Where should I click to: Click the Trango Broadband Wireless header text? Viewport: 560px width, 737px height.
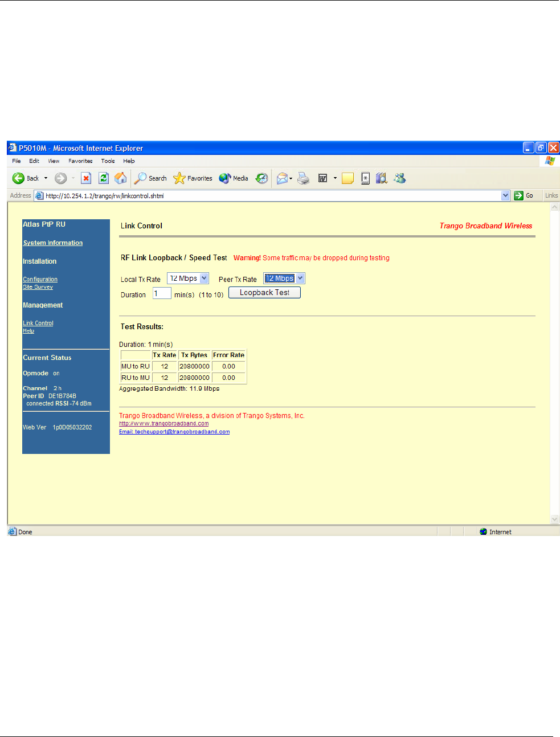(485, 226)
